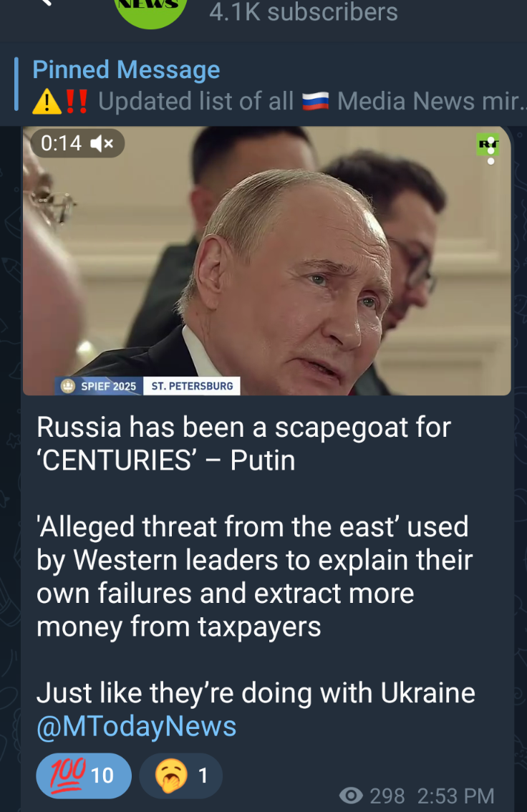Tap the blue bar beside Pinned Message
This screenshot has width=527, height=812.
(x=16, y=84)
